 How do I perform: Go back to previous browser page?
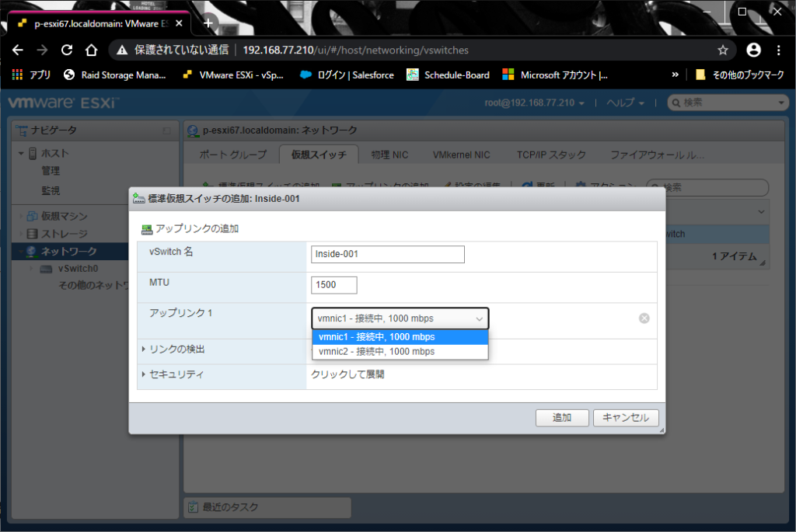point(18,50)
